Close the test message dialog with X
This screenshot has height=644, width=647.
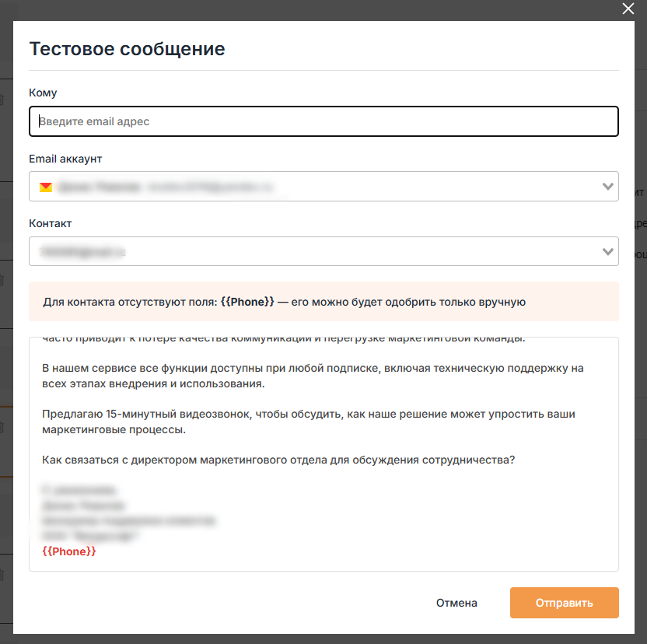[628, 9]
